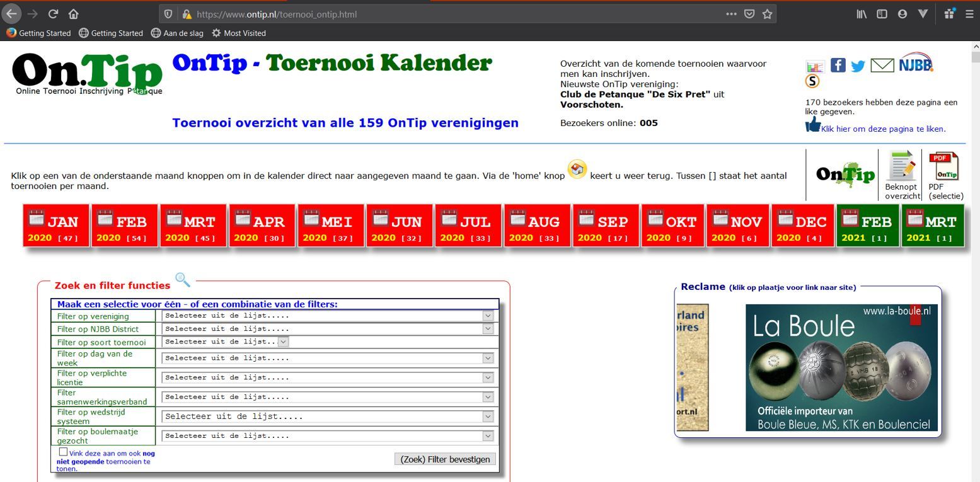Click the email envelope icon

point(882,65)
